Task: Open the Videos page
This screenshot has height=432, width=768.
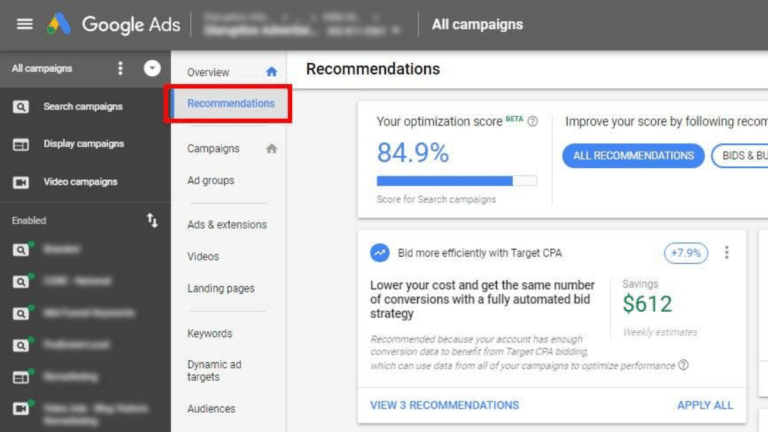Action: tap(203, 257)
